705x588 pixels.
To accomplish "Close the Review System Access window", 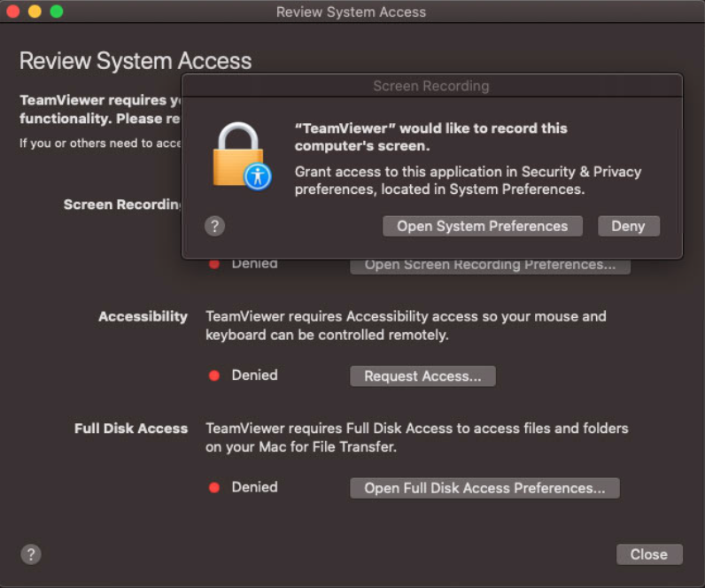I will [649, 554].
